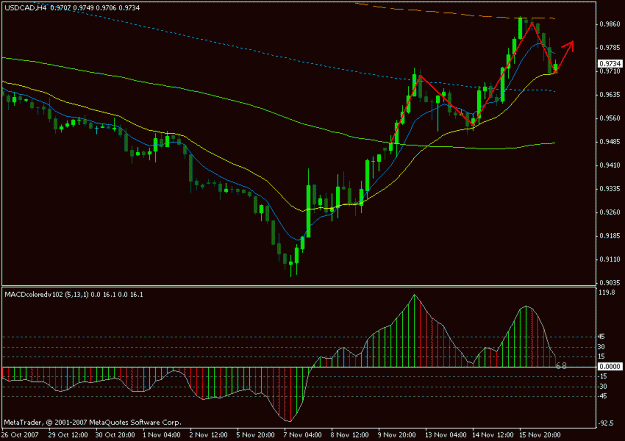Viewport: 625px width, 441px height.
Task: Click the 0.9110 price axis label
Action: [610, 260]
